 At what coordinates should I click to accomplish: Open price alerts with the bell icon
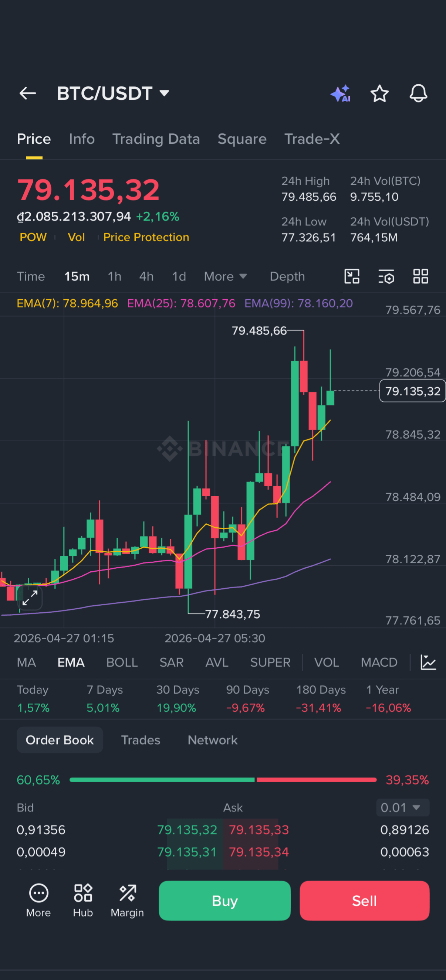point(418,93)
